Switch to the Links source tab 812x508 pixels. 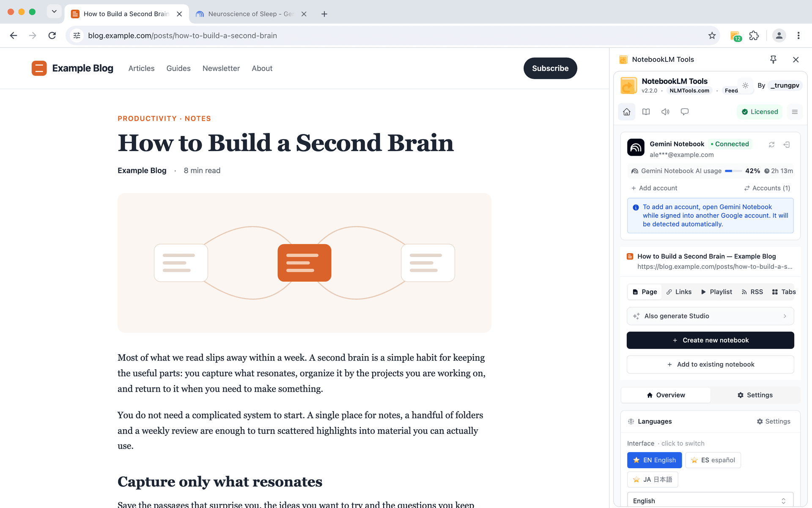point(679,292)
